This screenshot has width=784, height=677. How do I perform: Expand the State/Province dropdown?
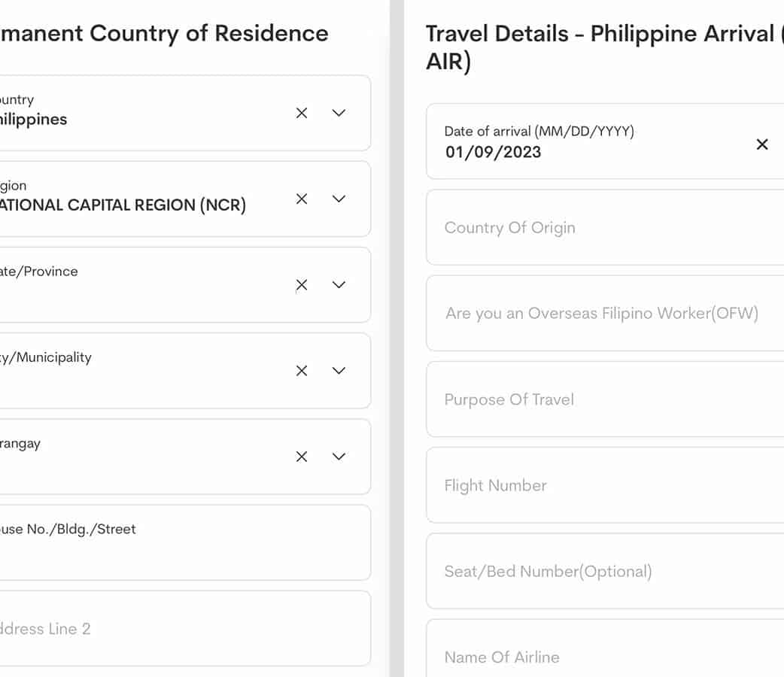(339, 285)
